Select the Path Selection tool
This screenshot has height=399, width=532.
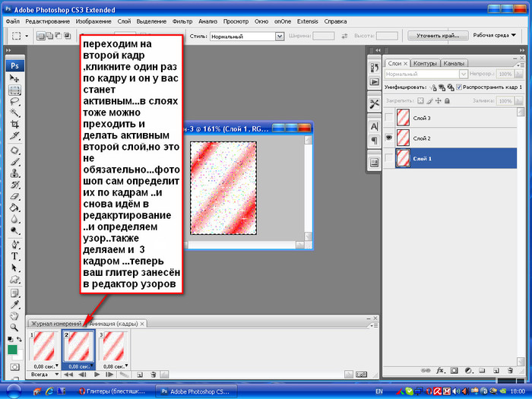(x=14, y=268)
